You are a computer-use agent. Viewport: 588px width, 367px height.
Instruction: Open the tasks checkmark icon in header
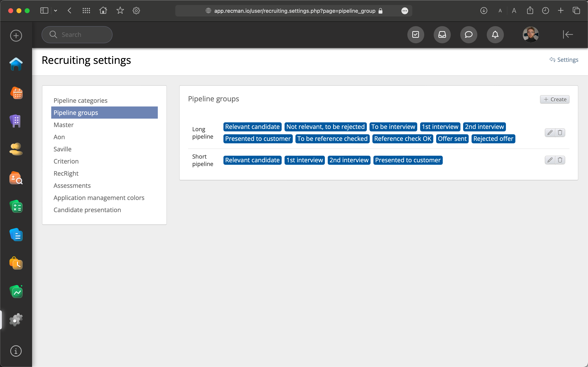[x=416, y=35]
